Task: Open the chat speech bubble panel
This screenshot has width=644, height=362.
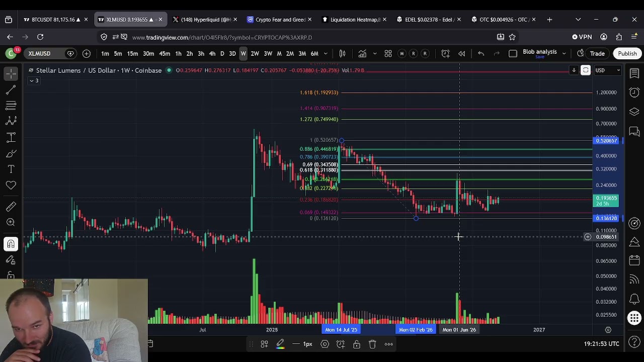Action: coord(634,132)
